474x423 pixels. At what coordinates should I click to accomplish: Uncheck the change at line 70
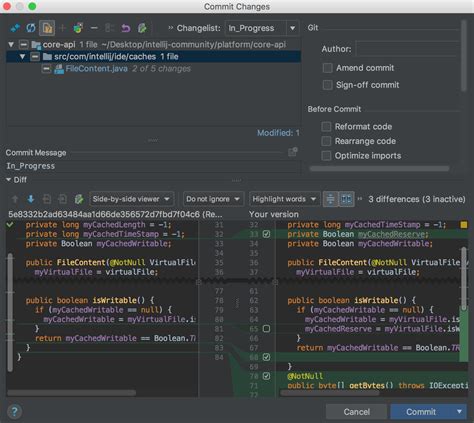266,376
